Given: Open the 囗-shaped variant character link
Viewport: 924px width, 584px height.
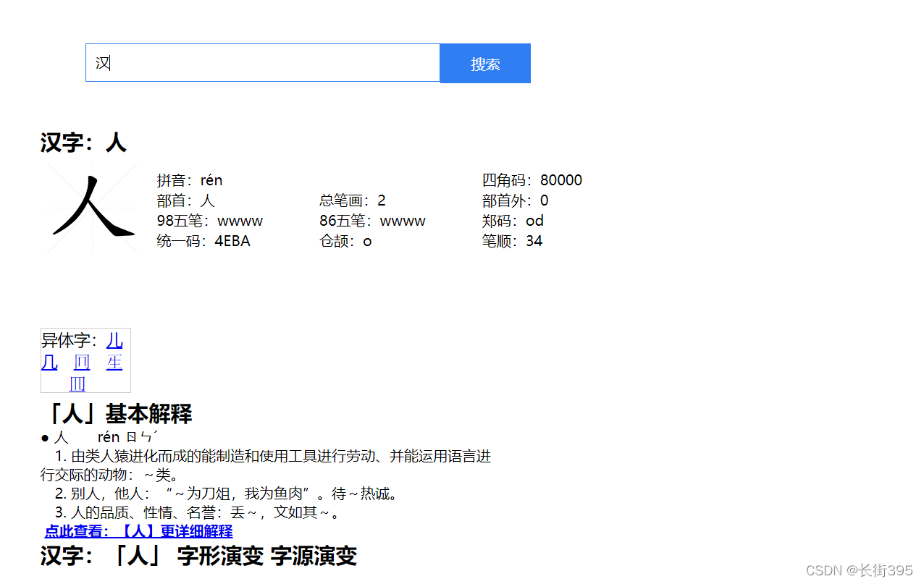Looking at the screenshot, I should (82, 362).
